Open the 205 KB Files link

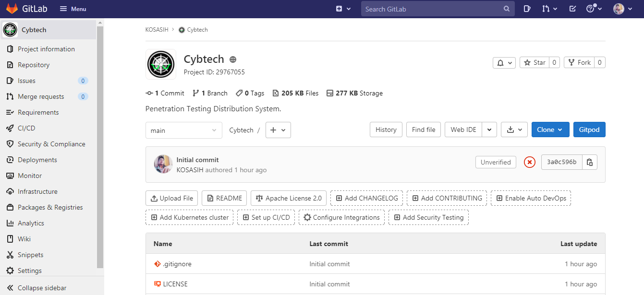coord(295,93)
